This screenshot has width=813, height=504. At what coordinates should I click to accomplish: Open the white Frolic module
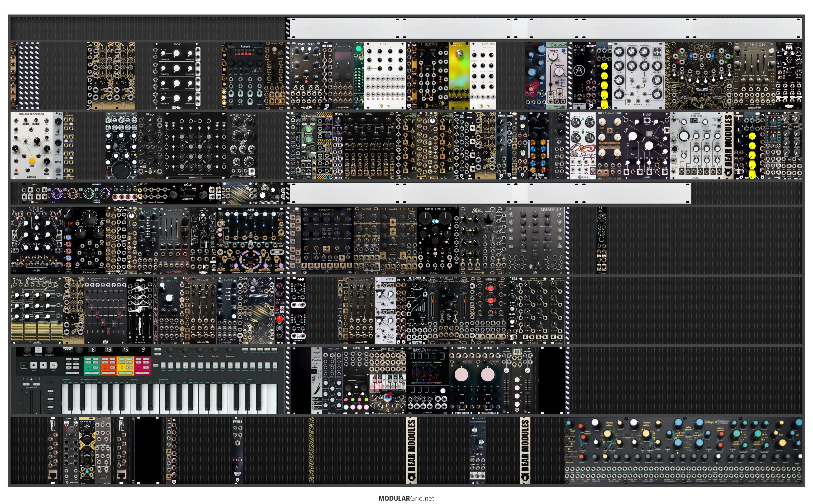(385, 76)
